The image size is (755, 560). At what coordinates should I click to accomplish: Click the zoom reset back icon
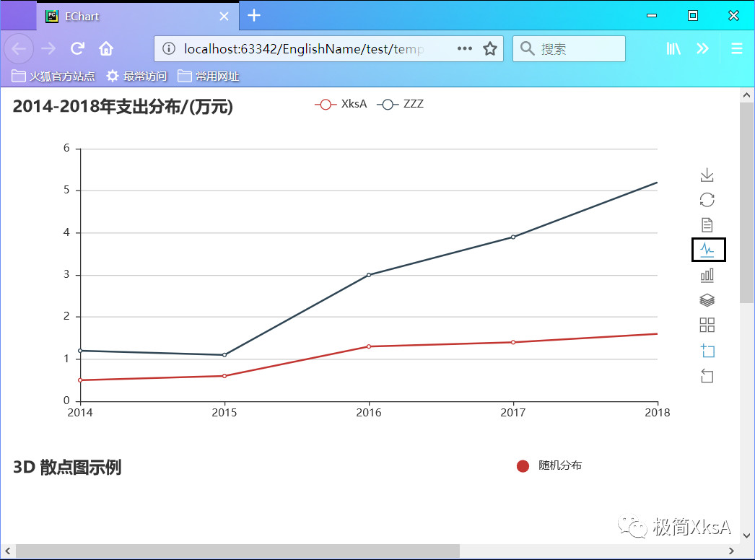coord(707,375)
